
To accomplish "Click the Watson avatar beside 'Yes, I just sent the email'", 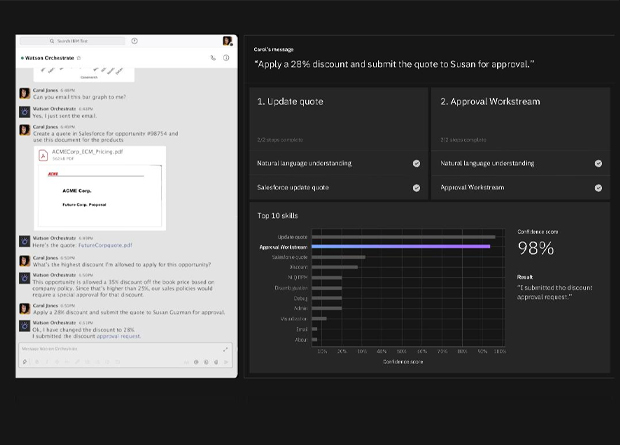I will pos(25,112).
